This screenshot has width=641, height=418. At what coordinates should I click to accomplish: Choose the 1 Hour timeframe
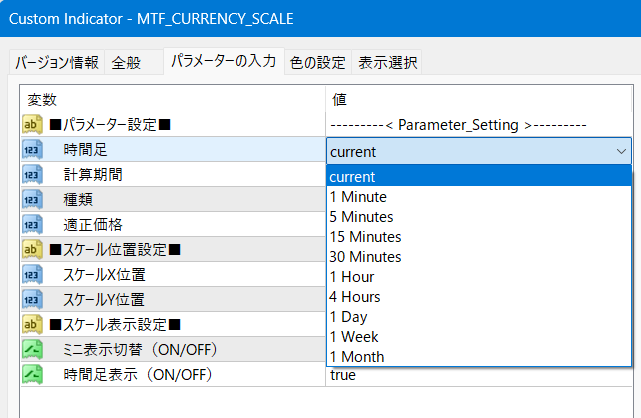pyautogui.click(x=479, y=277)
